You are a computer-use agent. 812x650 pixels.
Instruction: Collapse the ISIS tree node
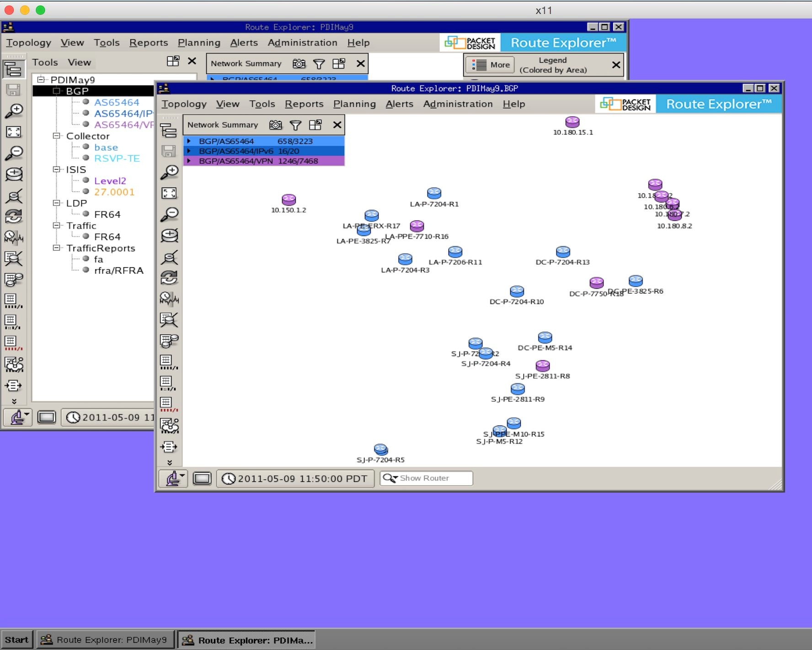[x=56, y=169]
